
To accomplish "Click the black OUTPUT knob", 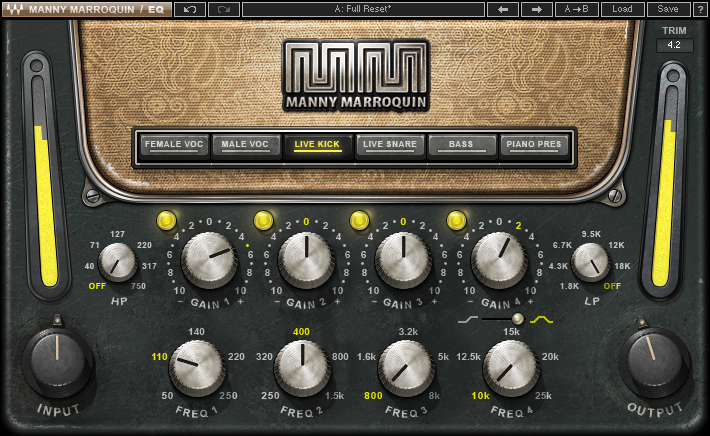I will tap(654, 362).
